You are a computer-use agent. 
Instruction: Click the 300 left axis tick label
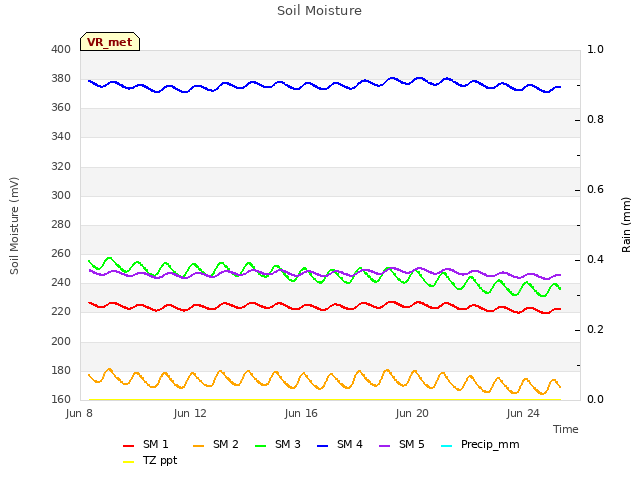(x=61, y=196)
